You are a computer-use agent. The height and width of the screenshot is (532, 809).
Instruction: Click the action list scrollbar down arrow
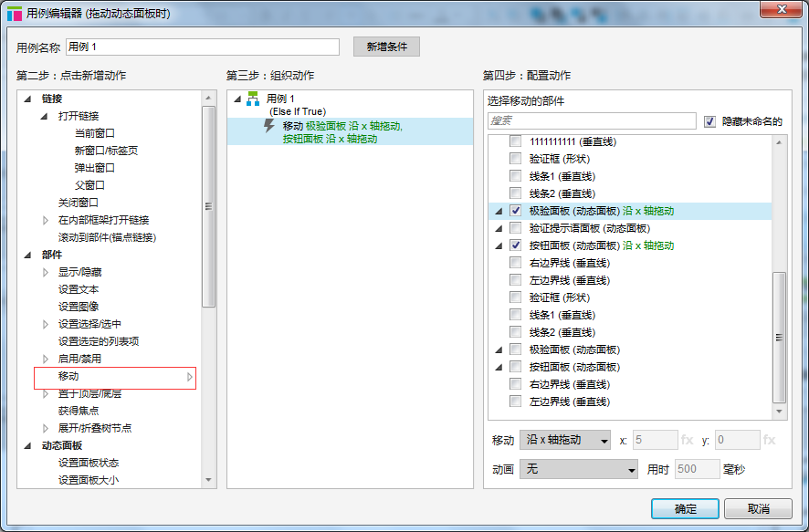(x=208, y=480)
